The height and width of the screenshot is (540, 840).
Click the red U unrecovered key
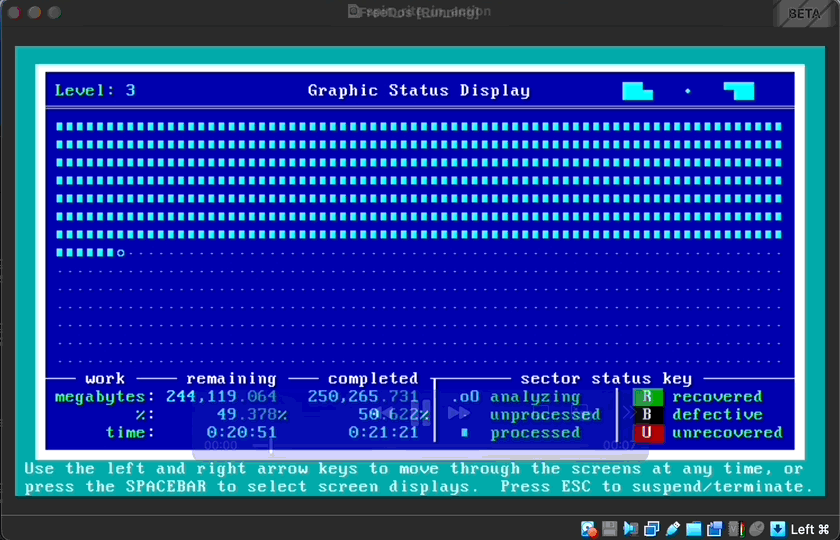pos(647,433)
